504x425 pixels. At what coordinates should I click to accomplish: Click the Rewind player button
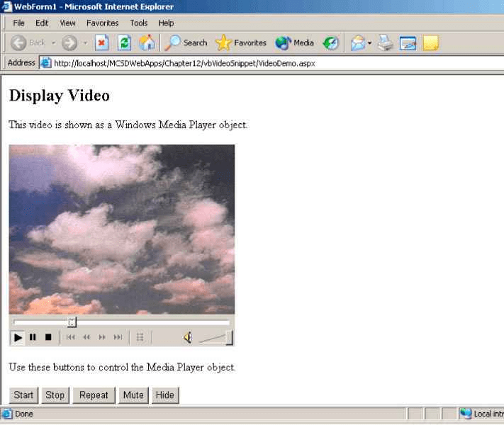(x=86, y=337)
